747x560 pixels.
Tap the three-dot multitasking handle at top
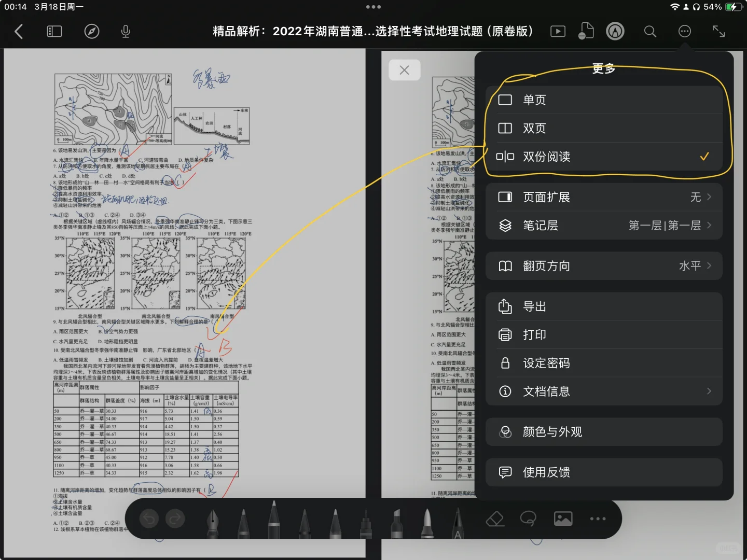click(x=374, y=7)
